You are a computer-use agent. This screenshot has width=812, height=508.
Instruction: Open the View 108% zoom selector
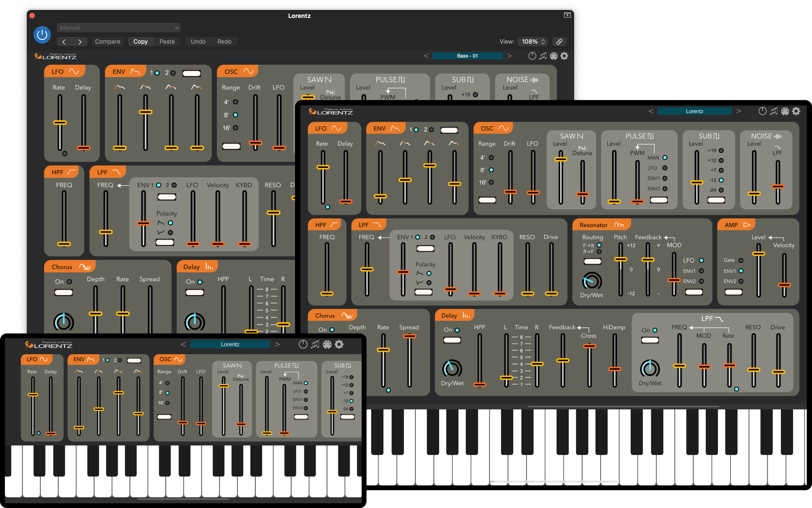(533, 42)
